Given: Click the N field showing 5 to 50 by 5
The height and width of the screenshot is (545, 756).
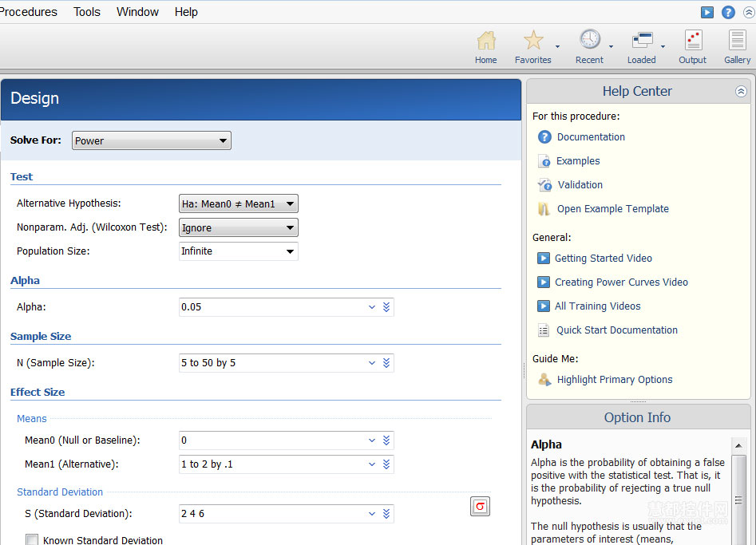Looking at the screenshot, I should (287, 363).
